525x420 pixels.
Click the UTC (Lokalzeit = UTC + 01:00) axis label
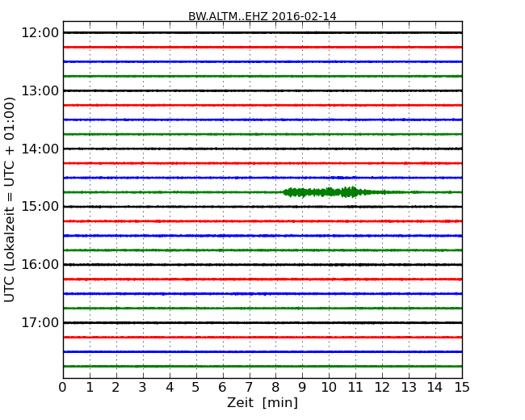[10, 199]
